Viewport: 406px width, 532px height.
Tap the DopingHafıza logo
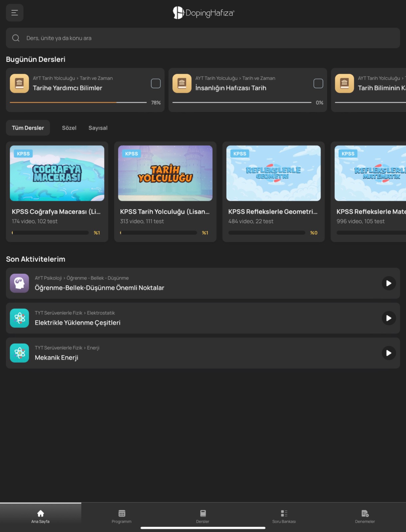coord(203,13)
